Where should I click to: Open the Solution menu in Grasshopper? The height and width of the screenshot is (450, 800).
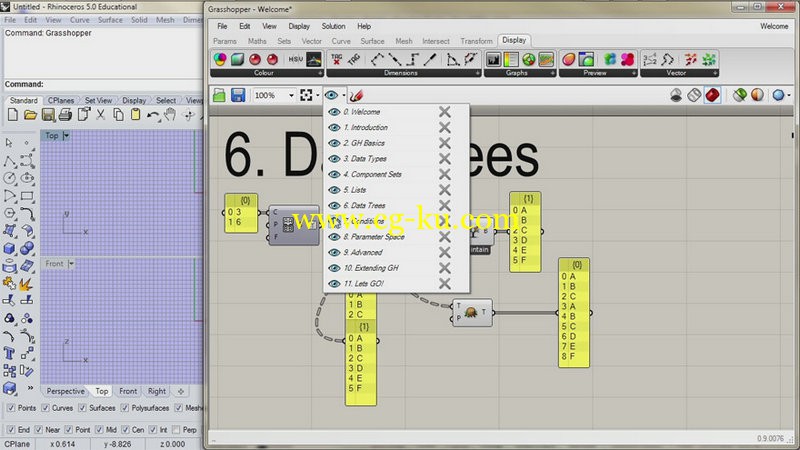coord(333,26)
